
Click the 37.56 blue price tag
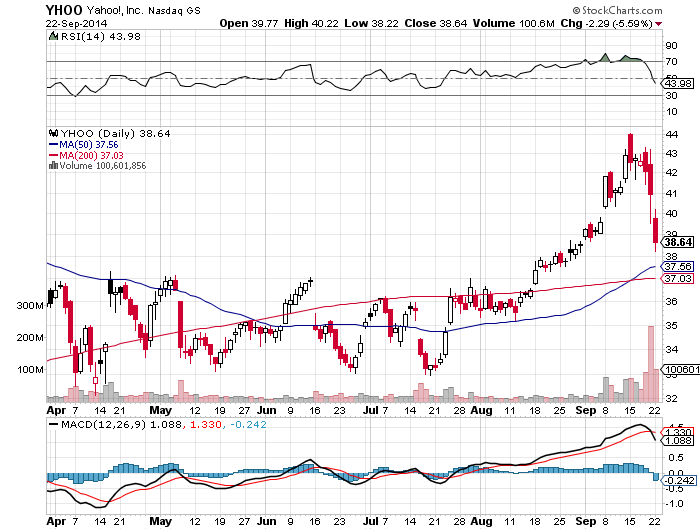tap(678, 267)
